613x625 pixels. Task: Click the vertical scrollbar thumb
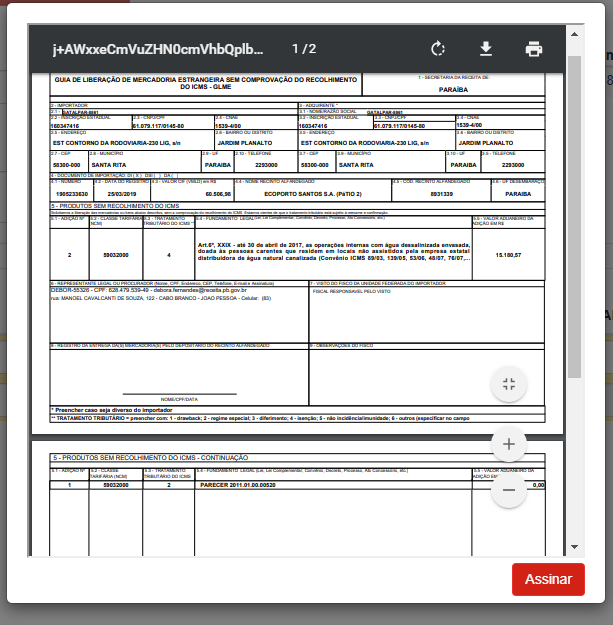point(574,217)
